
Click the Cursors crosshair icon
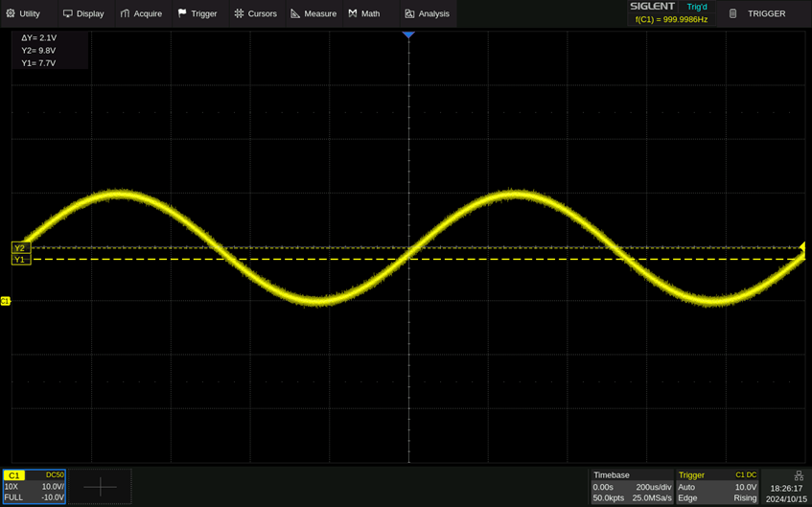[x=239, y=13]
